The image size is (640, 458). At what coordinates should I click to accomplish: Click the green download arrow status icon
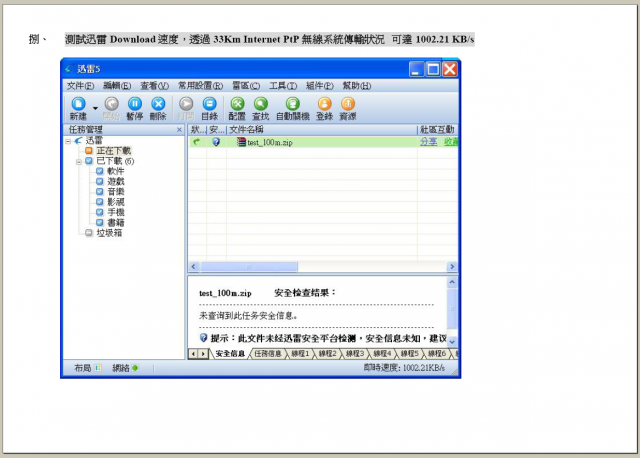click(197, 142)
